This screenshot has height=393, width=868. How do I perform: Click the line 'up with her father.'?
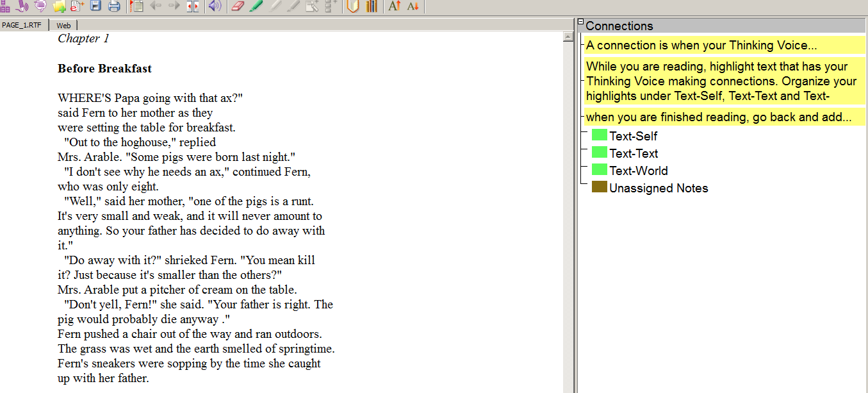103,378
